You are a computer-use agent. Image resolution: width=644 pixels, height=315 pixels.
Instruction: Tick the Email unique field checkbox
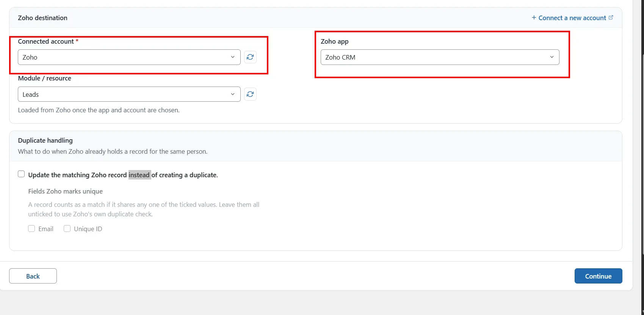(31, 228)
